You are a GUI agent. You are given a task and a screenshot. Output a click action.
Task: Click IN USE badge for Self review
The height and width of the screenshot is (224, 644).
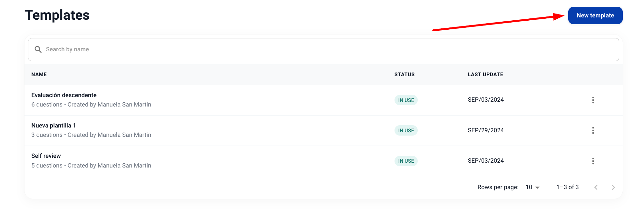tap(406, 161)
